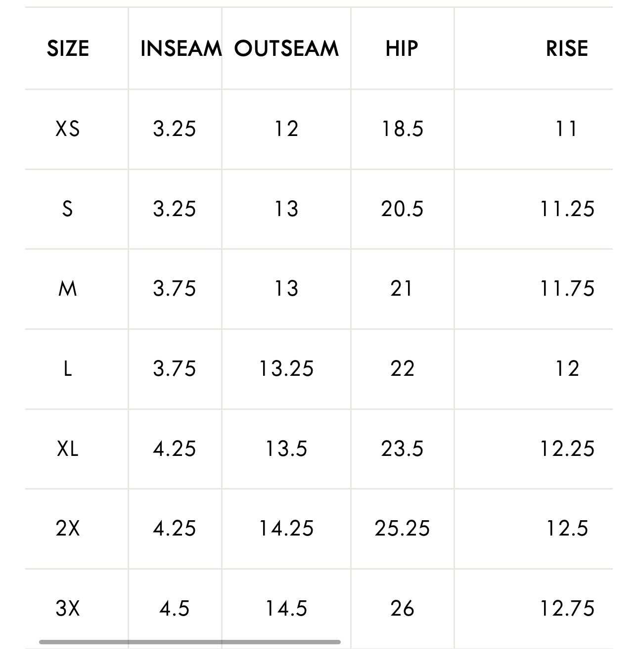The width and height of the screenshot is (638, 672).
Task: Click rise value 11.75 in M row
Action: (x=567, y=289)
